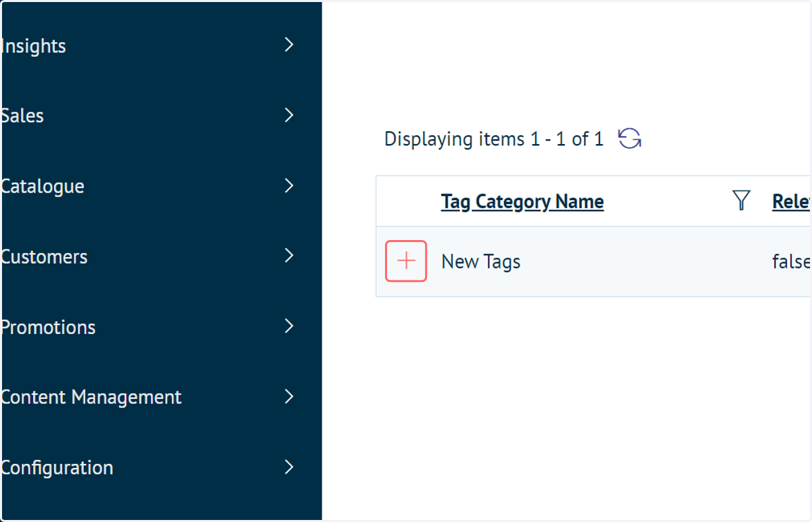Open the Tag Category Name filter
Screen dimensions: 812x522
click(742, 201)
